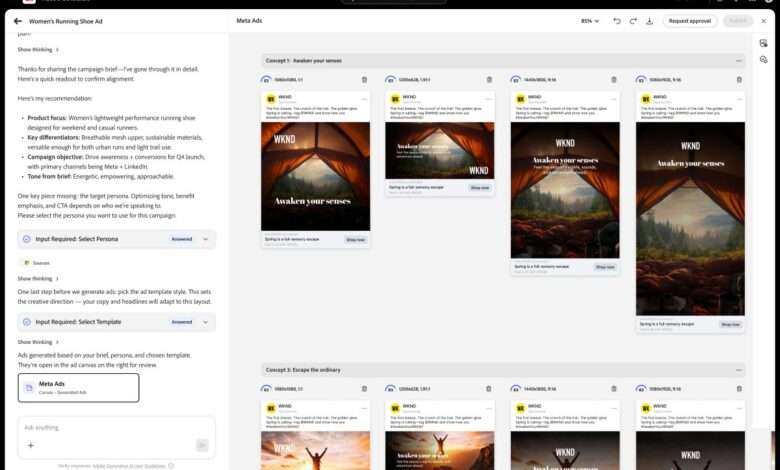Click the undo arrow in top toolbar
Screen dimensions: 780x470
click(617, 20)
